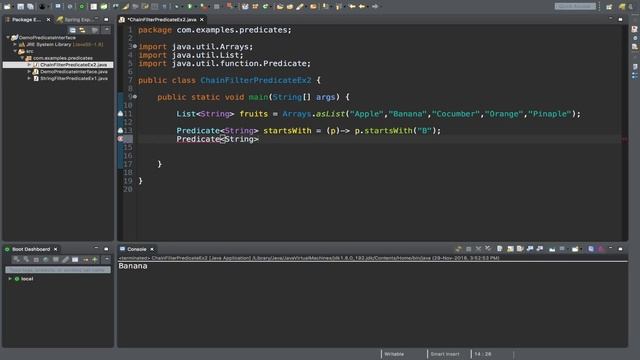Click in Boot Dashboard filter text field
This screenshot has width=640, height=360.
pyautogui.click(x=58, y=270)
